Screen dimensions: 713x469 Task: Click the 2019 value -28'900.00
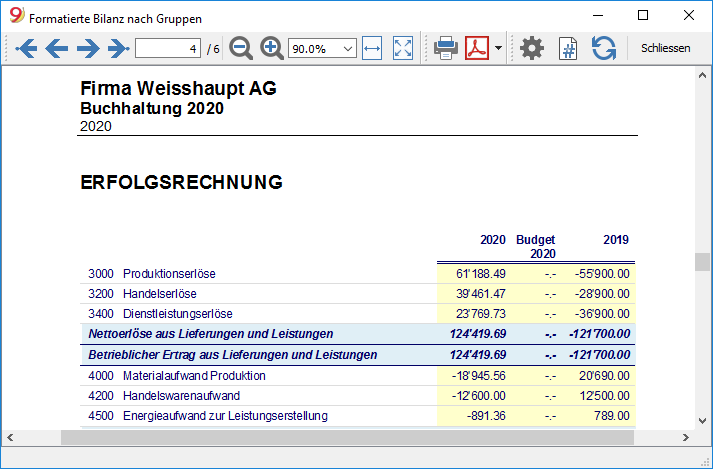[602, 294]
